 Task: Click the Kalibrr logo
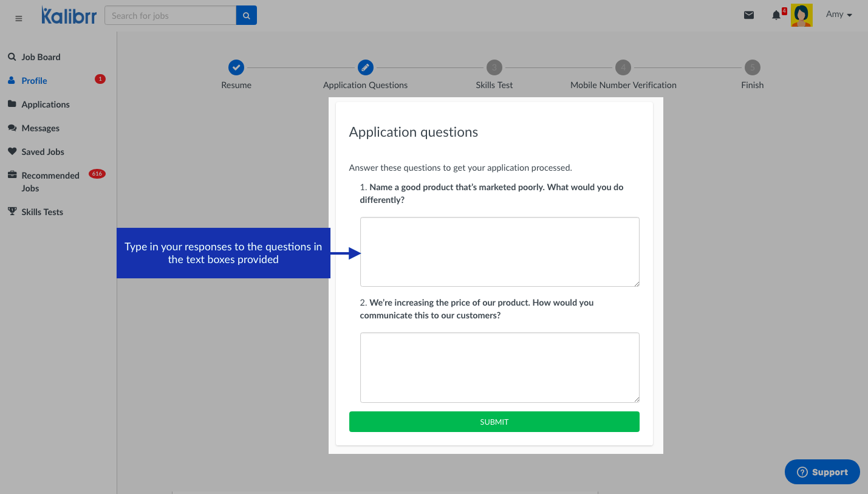tap(69, 16)
